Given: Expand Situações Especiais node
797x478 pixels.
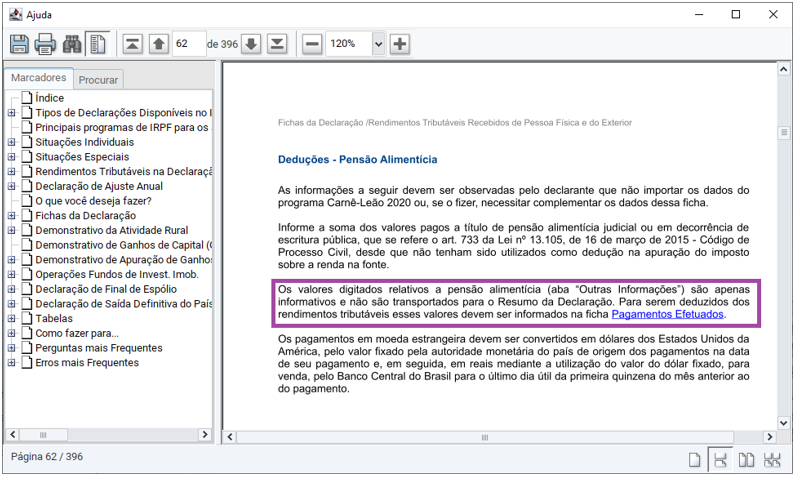Looking at the screenshot, I should (x=12, y=157).
